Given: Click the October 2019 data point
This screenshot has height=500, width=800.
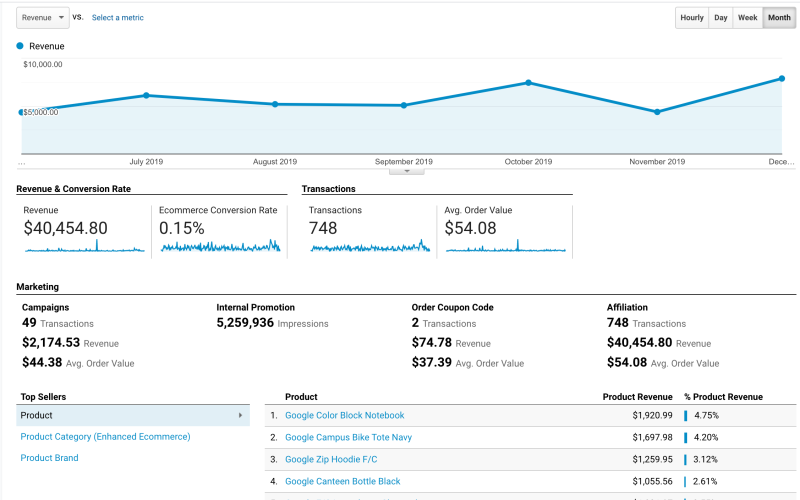Looking at the screenshot, I should [x=529, y=83].
